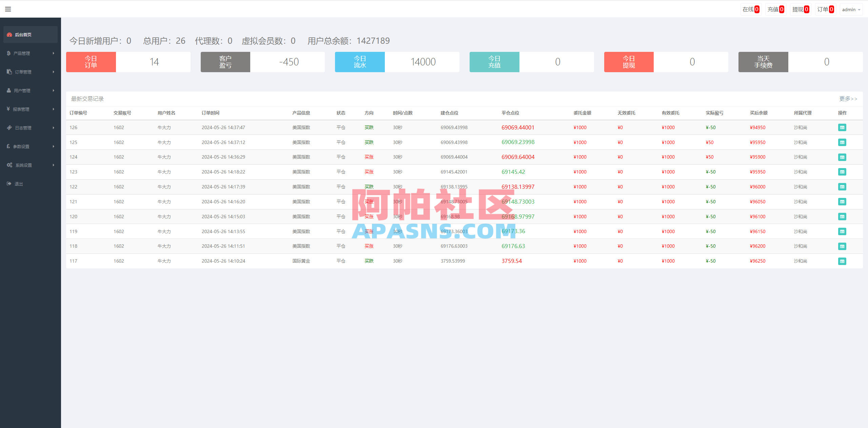This screenshot has width=868, height=428.
Task: Click the 退出 logout icon
Action: (x=9, y=183)
